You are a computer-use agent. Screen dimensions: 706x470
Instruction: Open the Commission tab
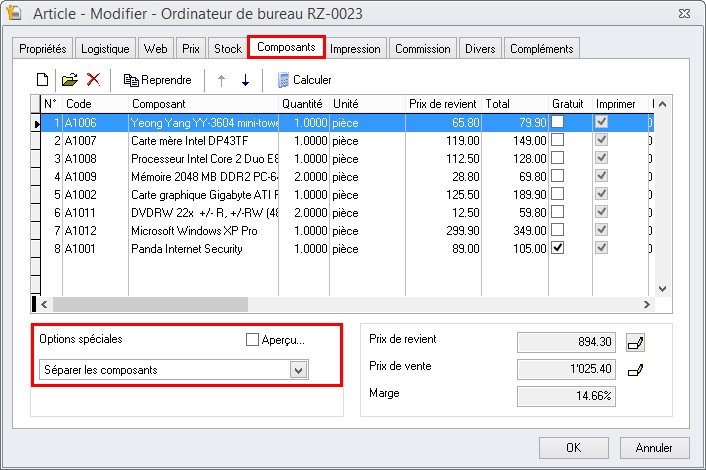click(422, 48)
